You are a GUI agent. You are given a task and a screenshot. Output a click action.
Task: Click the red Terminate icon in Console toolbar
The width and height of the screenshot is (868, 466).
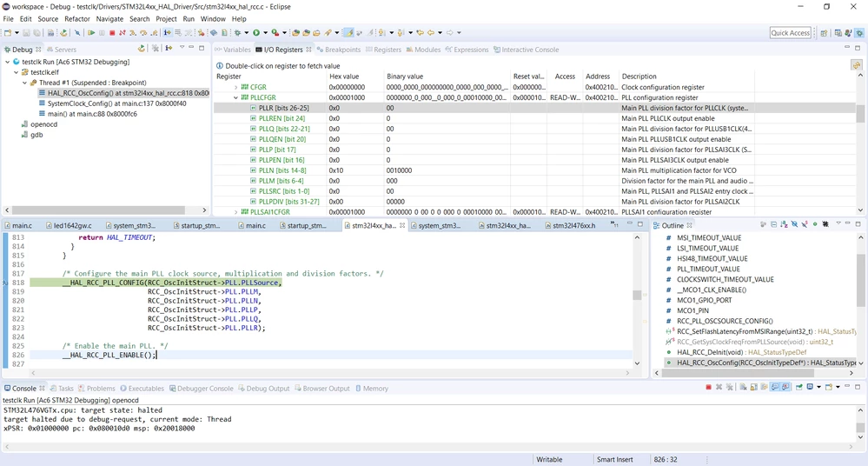pos(709,387)
